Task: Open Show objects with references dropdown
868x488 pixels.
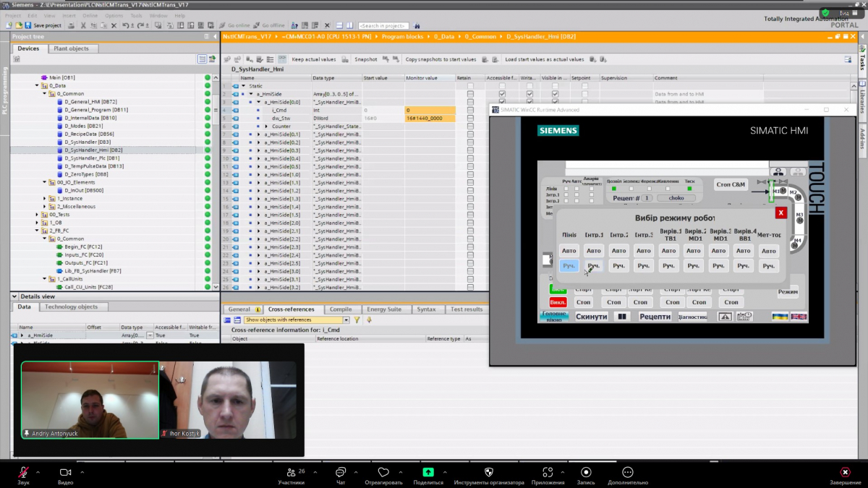Action: [x=346, y=320]
